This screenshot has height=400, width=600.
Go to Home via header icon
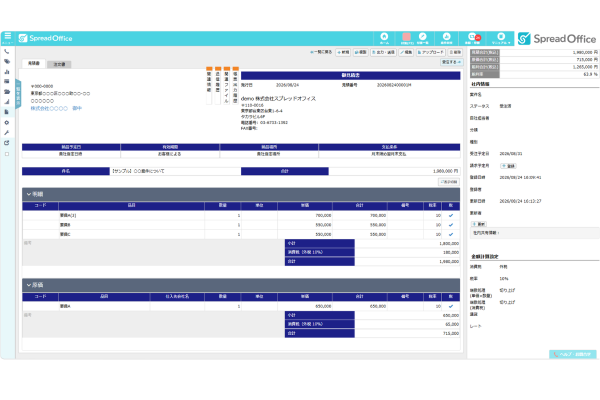[384, 38]
